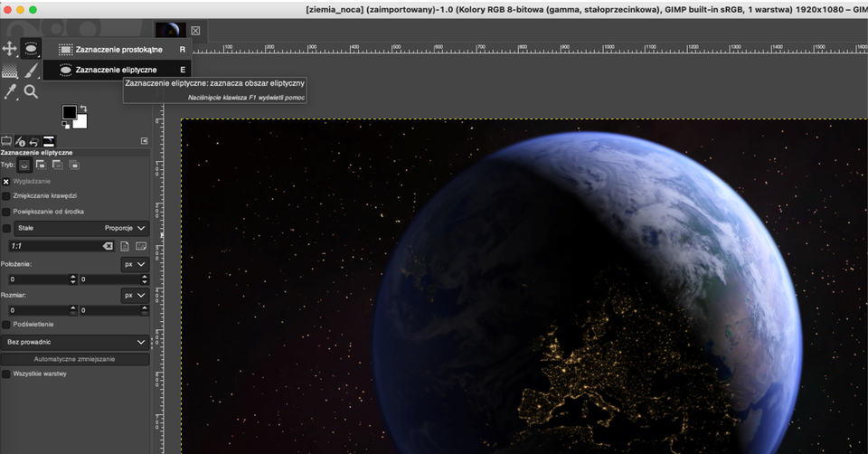Open the 'Bez prowadnic' guides dropdown
The width and height of the screenshot is (868, 454).
click(x=75, y=343)
